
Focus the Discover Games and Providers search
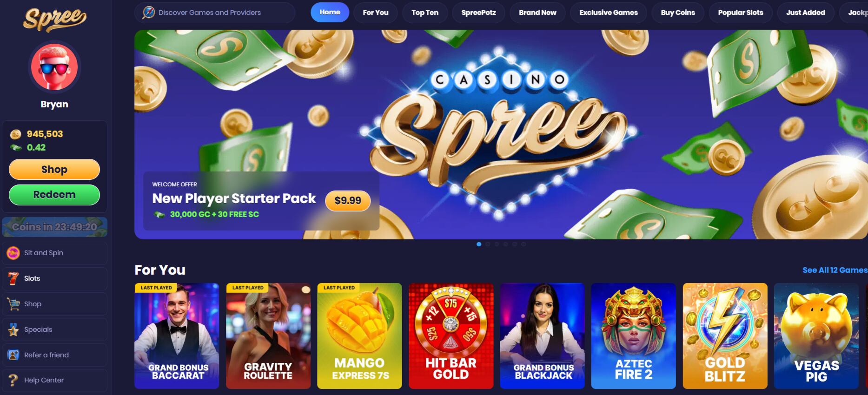[x=215, y=13]
